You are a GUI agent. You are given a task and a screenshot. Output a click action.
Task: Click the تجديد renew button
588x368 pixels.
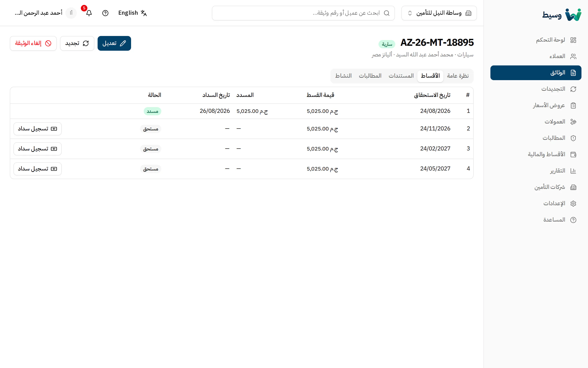(77, 43)
